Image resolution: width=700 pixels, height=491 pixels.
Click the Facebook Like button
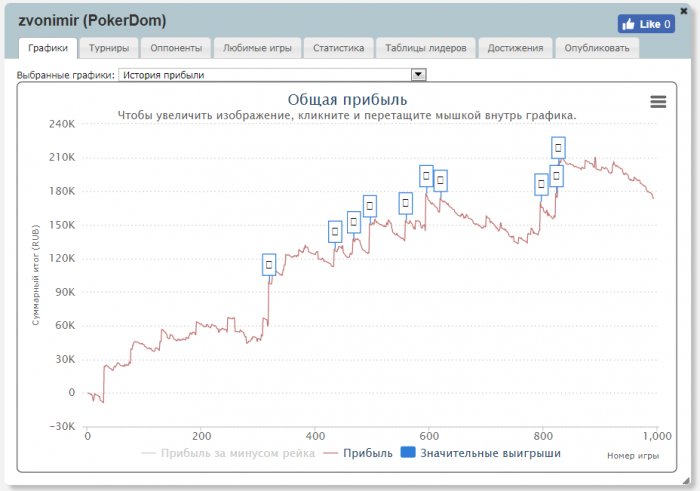pyautogui.click(x=646, y=24)
